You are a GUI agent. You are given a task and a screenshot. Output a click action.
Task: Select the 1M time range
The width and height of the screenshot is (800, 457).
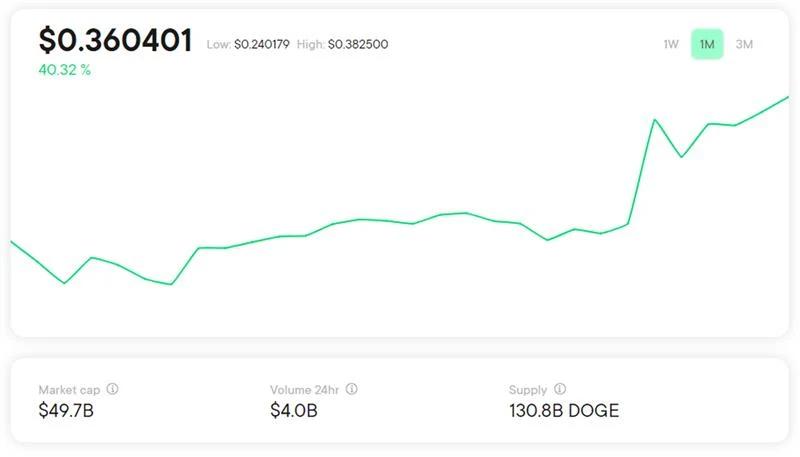707,44
